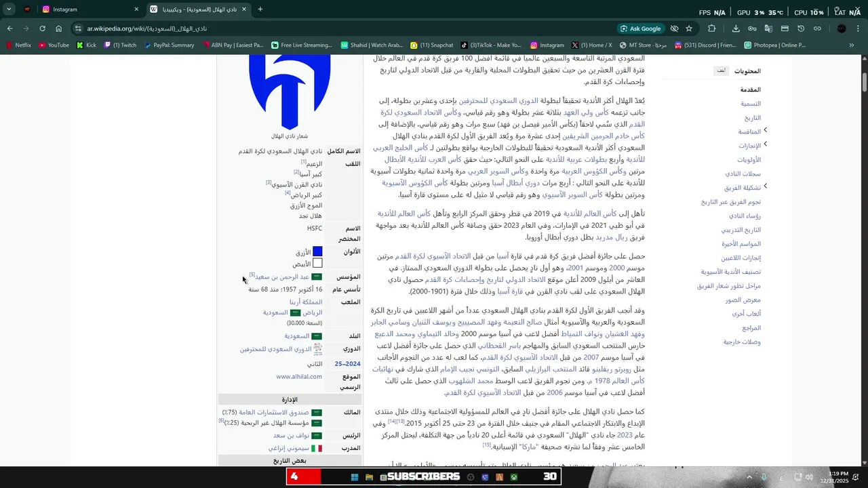Open the Twitch bookmark
This screenshot has width=868, height=488.
tap(119, 45)
